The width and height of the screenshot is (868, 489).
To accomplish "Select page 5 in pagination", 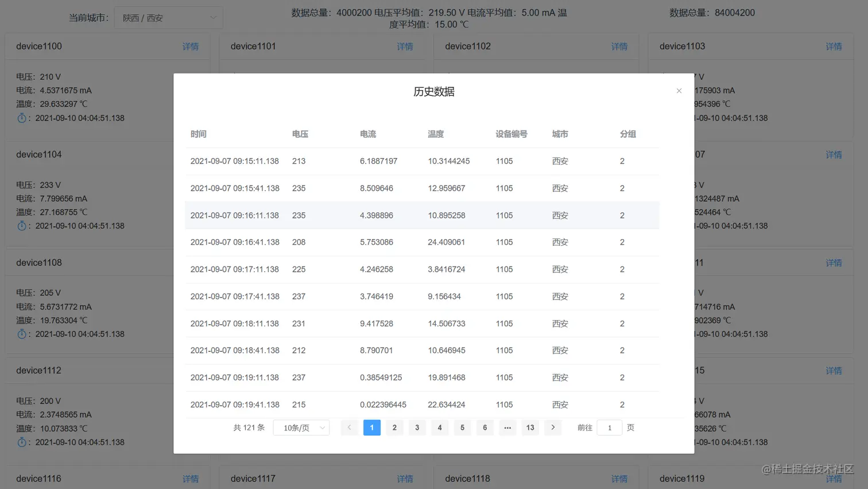I will [462, 428].
